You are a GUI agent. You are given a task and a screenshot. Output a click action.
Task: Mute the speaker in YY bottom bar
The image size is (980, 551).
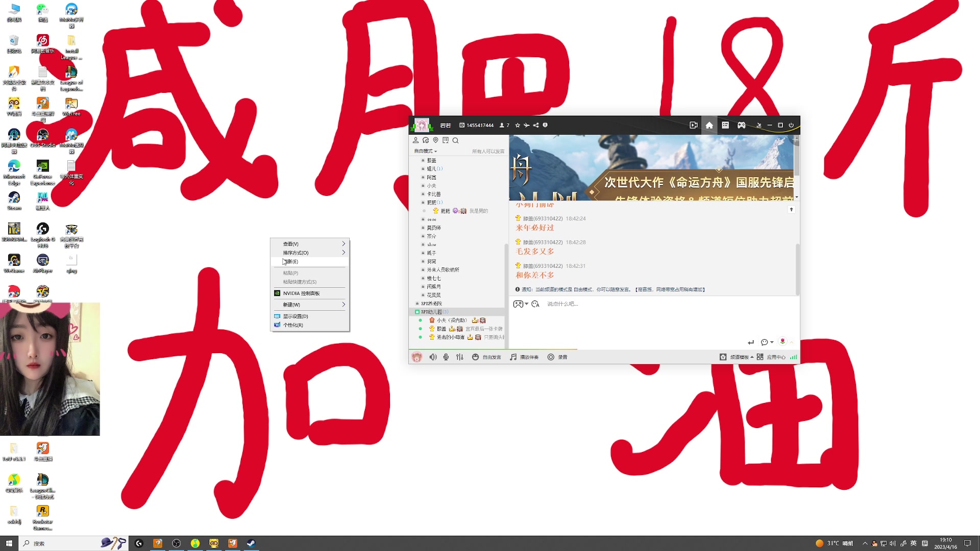click(x=433, y=357)
